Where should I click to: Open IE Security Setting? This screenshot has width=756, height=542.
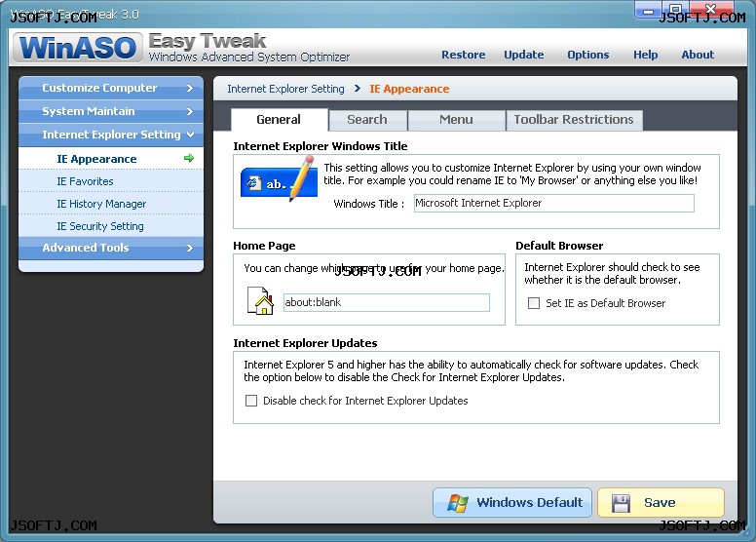111,226
